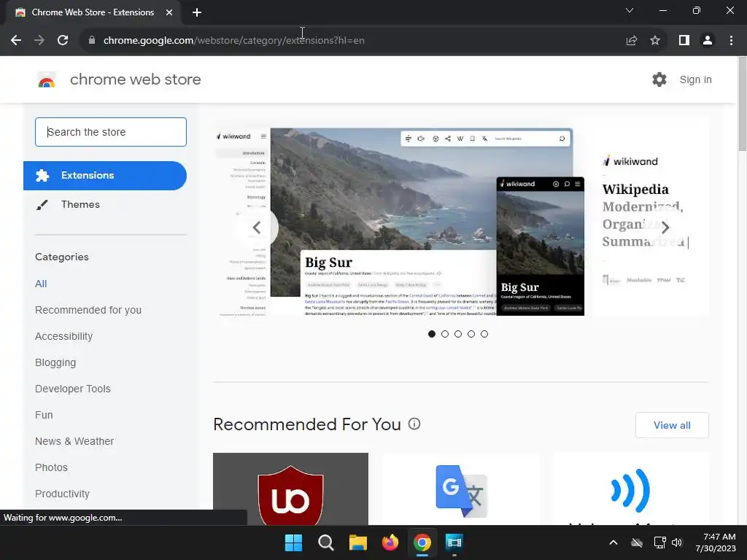Open taskbar Search
The image size is (747, 560).
(326, 542)
